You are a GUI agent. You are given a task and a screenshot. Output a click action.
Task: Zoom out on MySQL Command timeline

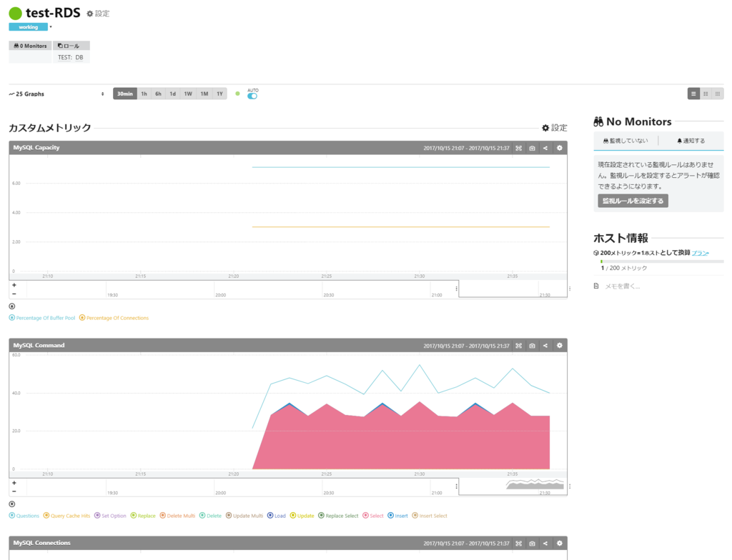pos(14,491)
